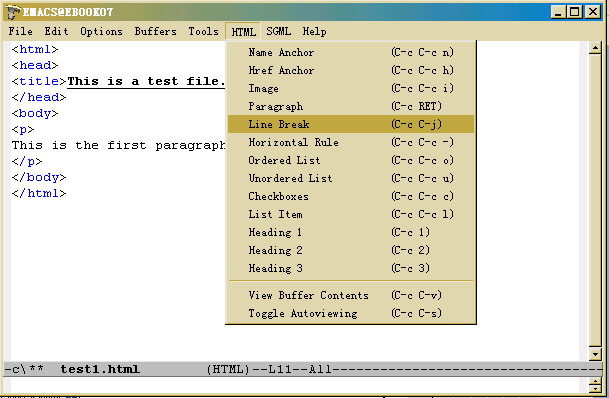
Task: Insert Paragraph via HTML menu
Action: click(x=351, y=106)
